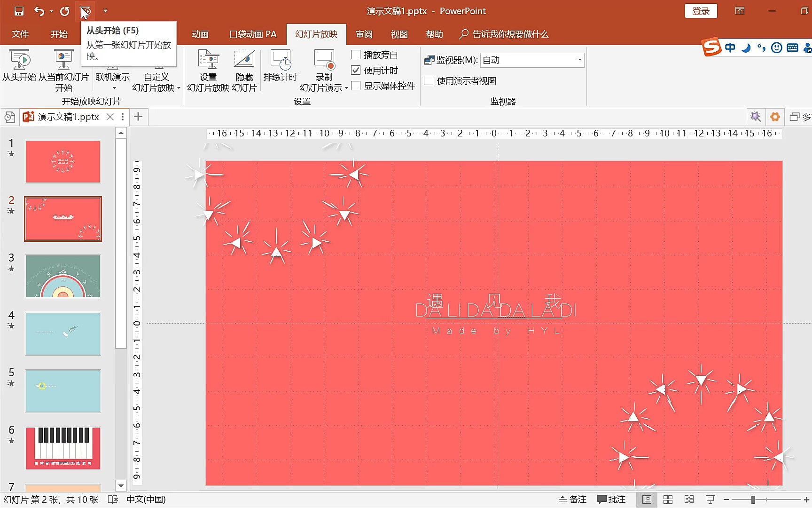Switch to the 开始 tab
The height and width of the screenshot is (508, 812).
[x=59, y=34]
